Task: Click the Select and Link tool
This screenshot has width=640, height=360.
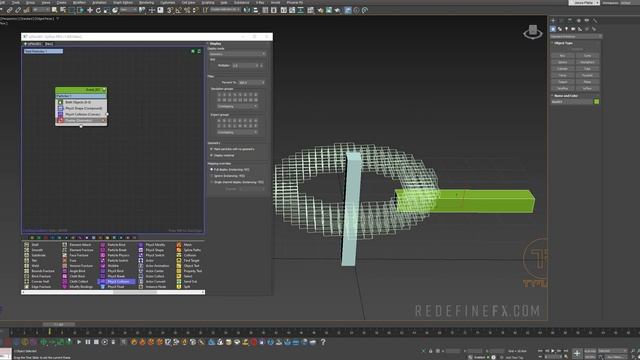Action: pyautogui.click(x=9, y=10)
